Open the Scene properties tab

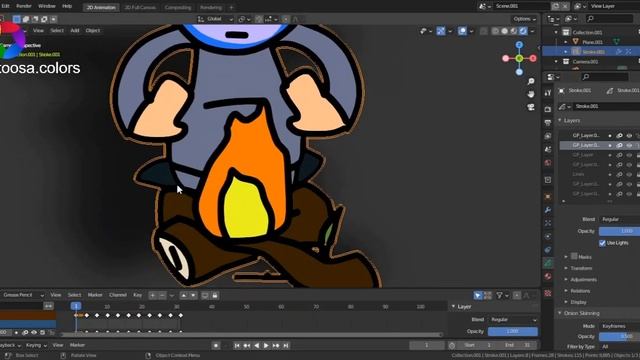point(548,149)
